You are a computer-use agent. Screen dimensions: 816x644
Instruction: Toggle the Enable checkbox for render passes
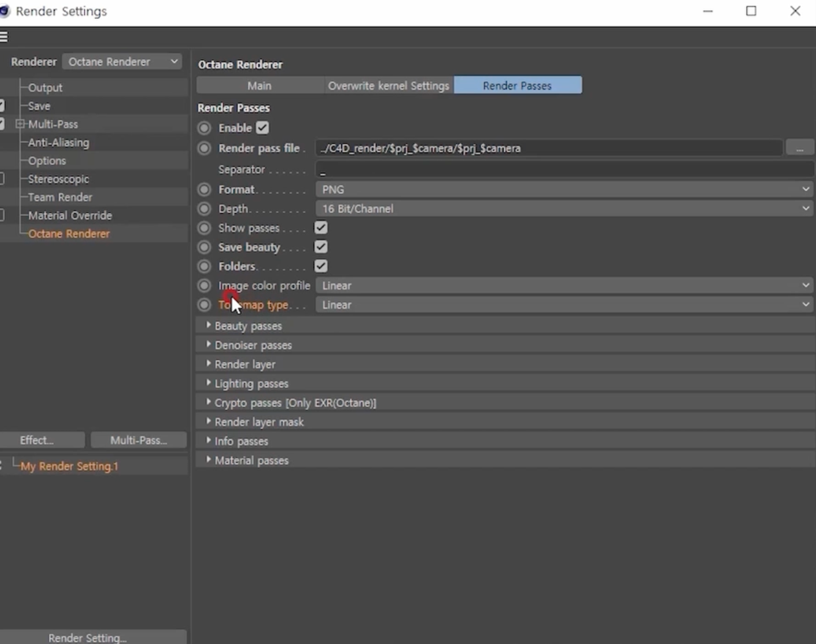tap(262, 128)
